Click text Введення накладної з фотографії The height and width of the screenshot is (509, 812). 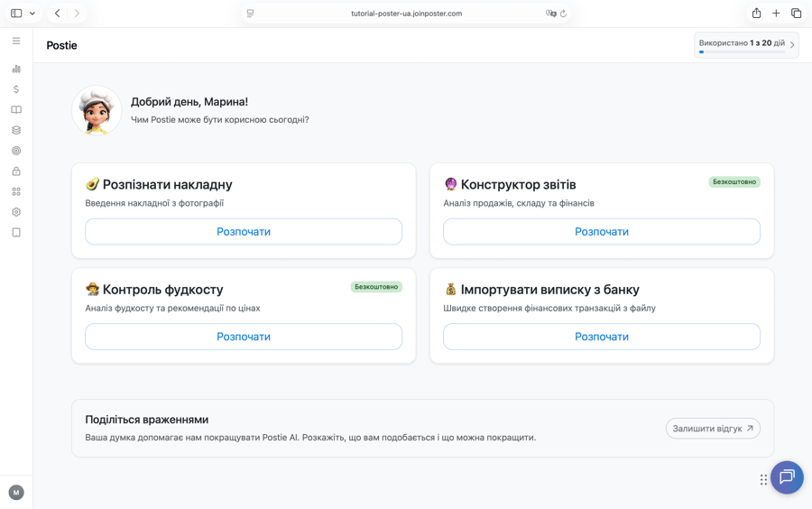click(154, 203)
